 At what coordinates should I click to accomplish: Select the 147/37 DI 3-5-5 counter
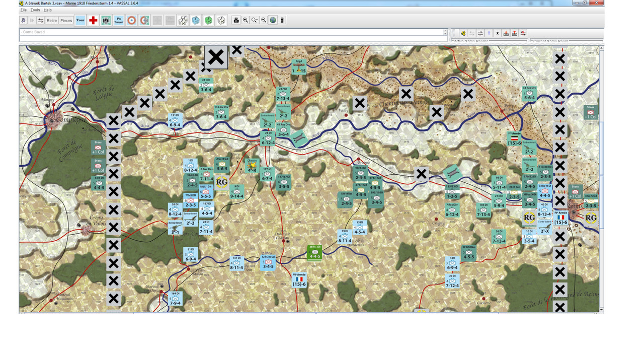(x=283, y=182)
